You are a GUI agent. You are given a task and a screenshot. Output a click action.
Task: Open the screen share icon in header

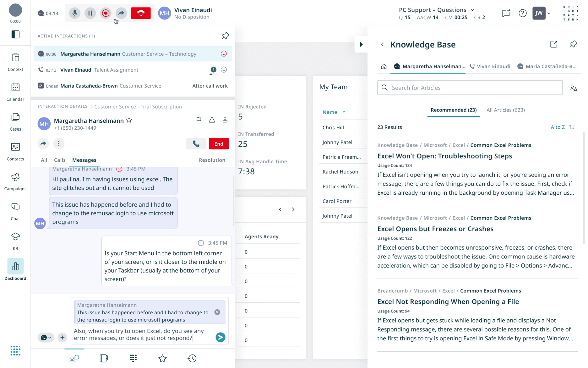(x=506, y=13)
